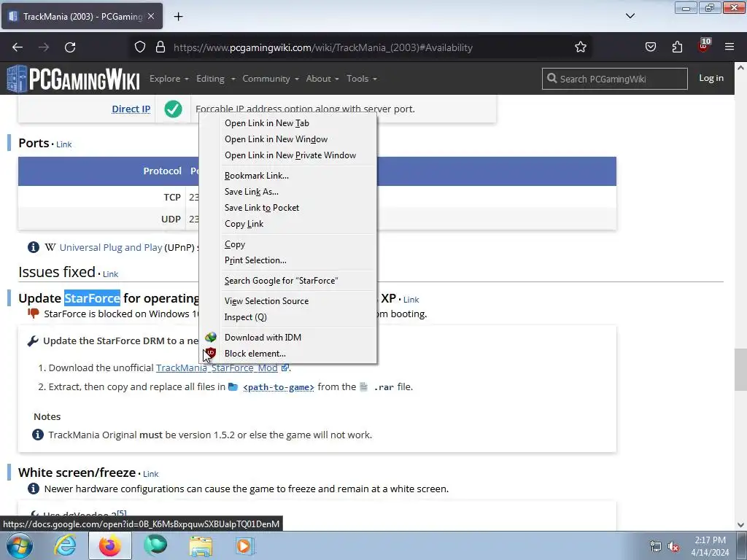Image resolution: width=747 pixels, height=560 pixels.
Task: Click the padlock site security icon
Action: pos(160,47)
